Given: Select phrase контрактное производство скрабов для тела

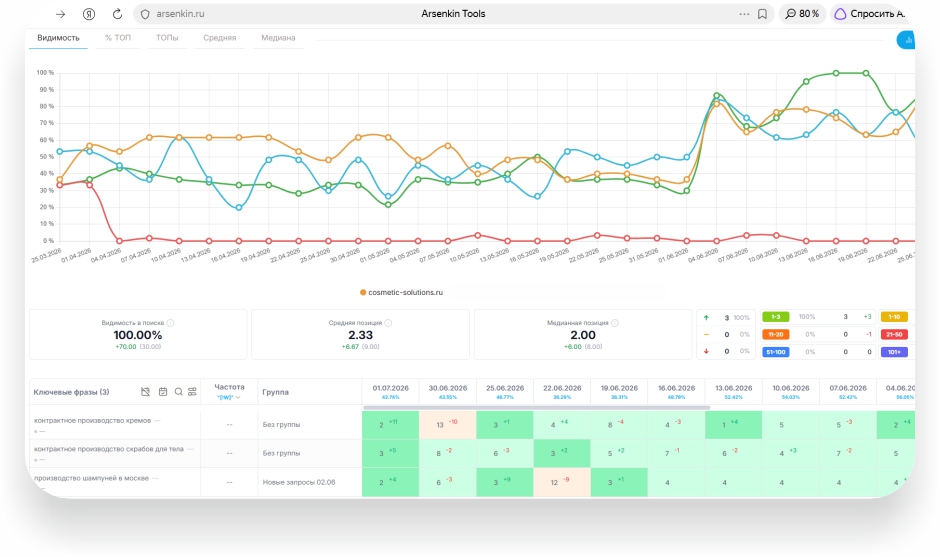Looking at the screenshot, I should click(109, 448).
